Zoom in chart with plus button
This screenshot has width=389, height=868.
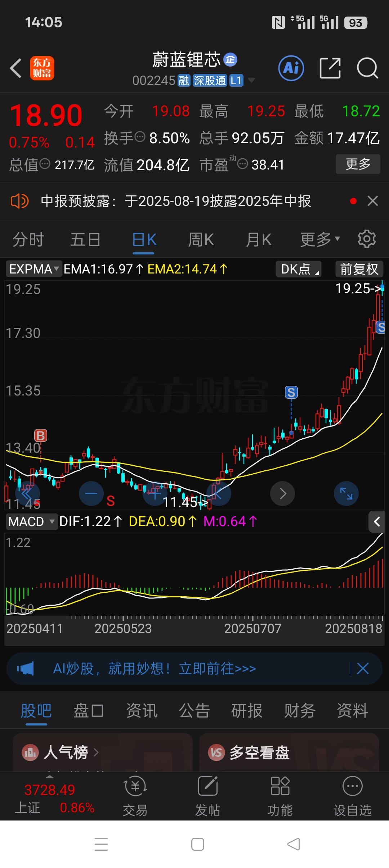pos(155,494)
